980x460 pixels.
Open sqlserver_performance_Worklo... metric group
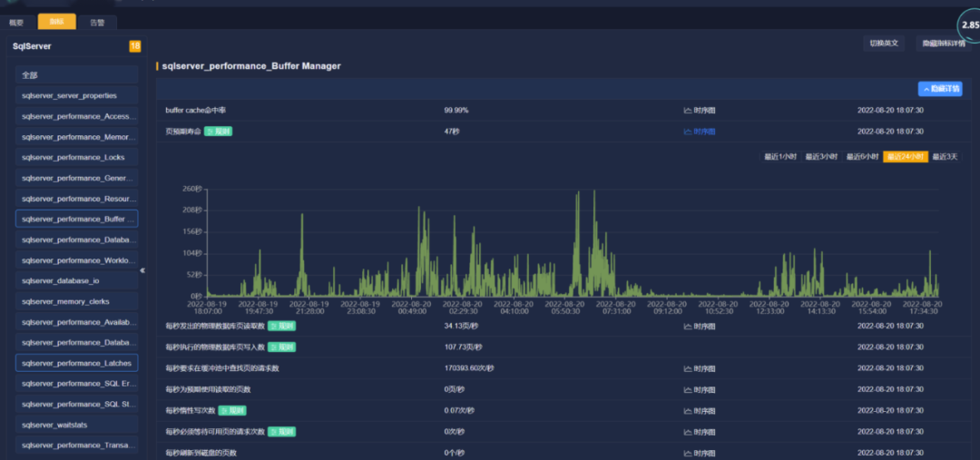tap(77, 260)
